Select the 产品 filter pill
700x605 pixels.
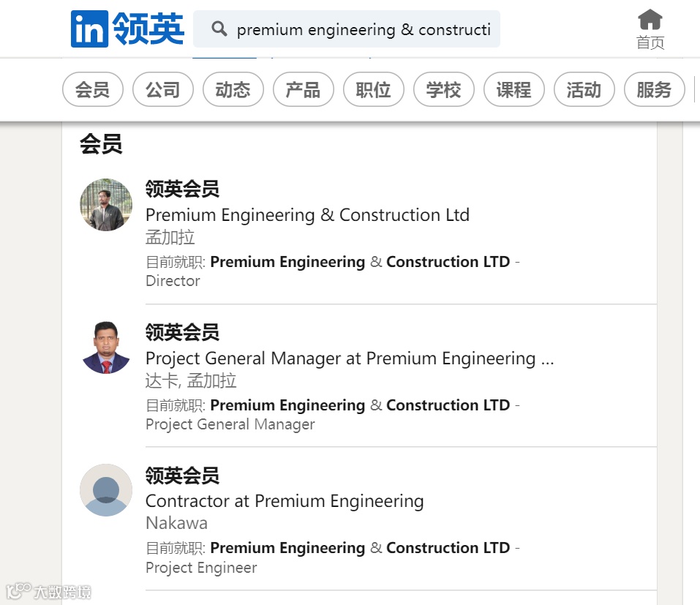(x=303, y=90)
